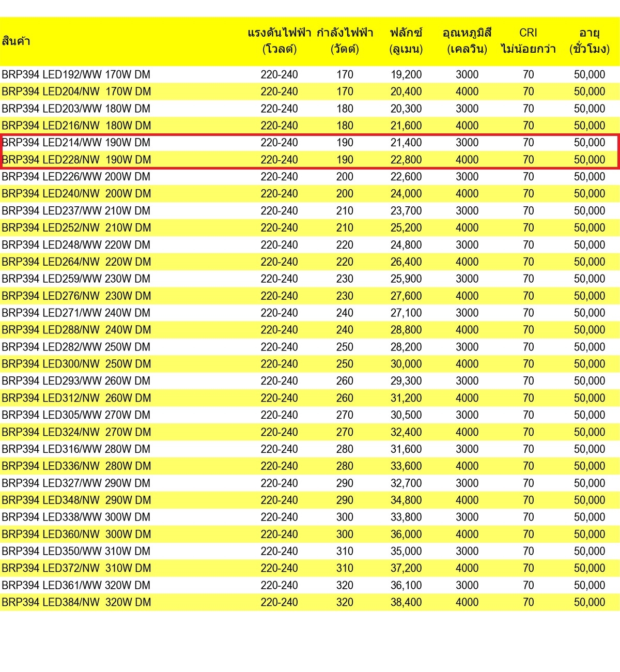The height and width of the screenshot is (672, 620).
Task: Select the highlighted BRP394 LED228/NW 190W DM row
Action: [76, 160]
